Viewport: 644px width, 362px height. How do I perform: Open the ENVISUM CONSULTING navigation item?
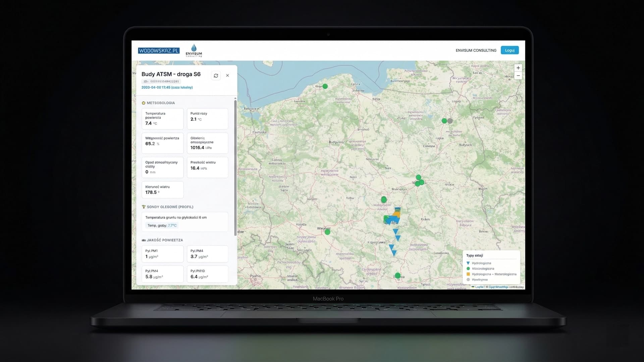476,50
